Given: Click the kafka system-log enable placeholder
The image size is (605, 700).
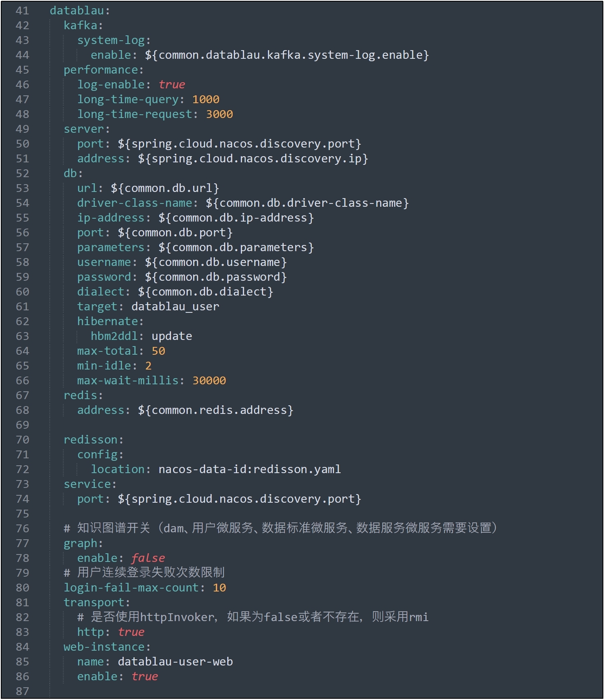Looking at the screenshot, I should [286, 55].
